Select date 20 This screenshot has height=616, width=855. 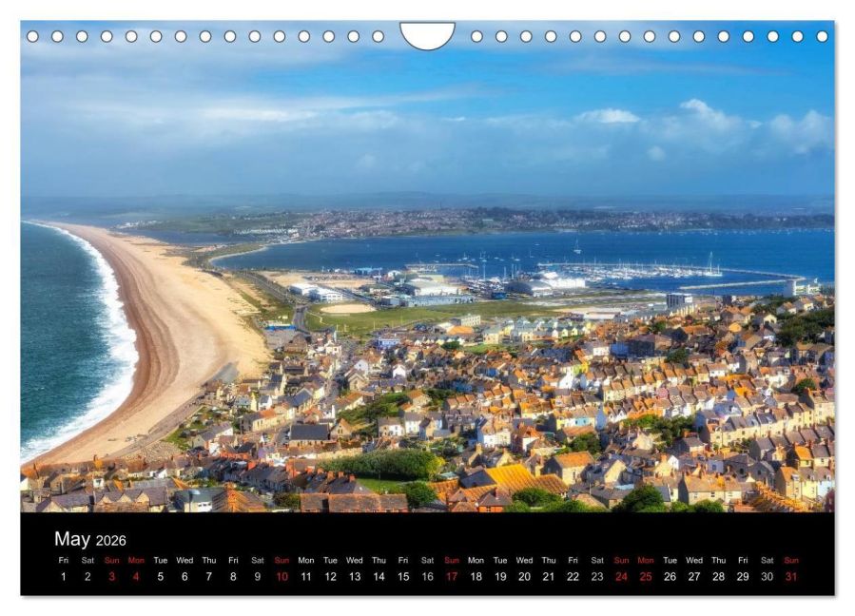[525, 577]
